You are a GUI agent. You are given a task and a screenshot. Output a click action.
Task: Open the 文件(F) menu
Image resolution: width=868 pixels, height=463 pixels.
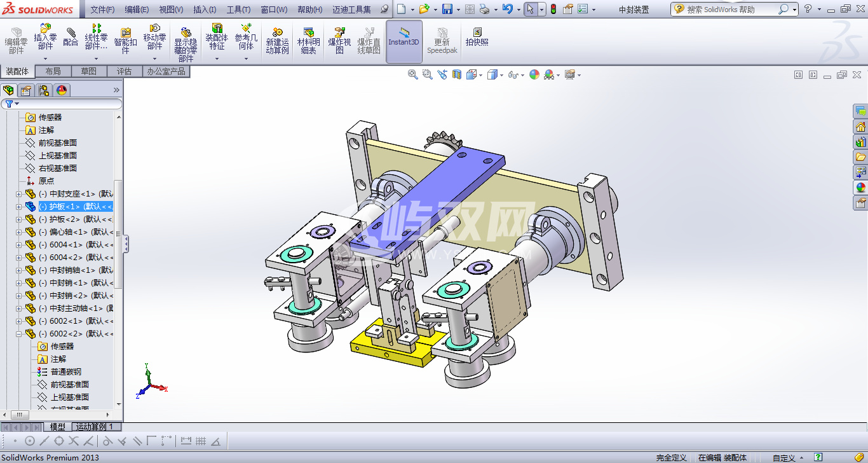click(103, 10)
